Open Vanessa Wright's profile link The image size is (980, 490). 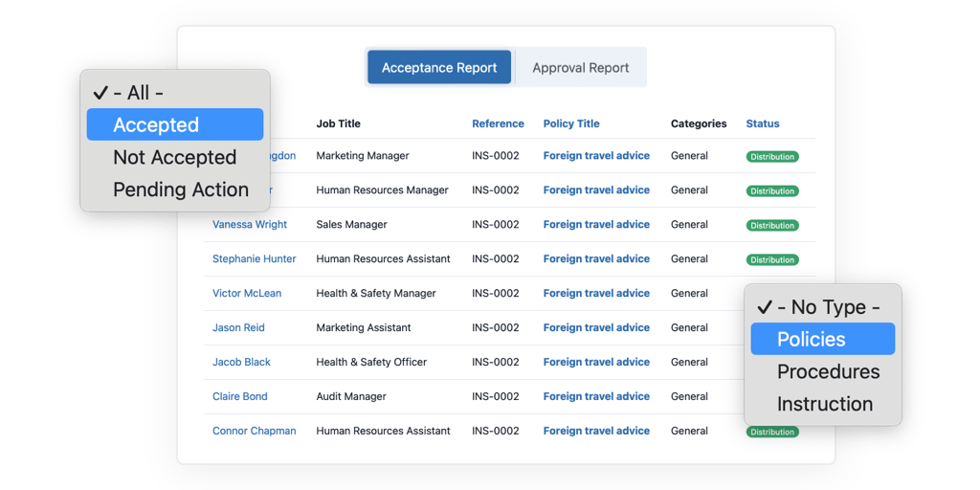click(x=250, y=225)
